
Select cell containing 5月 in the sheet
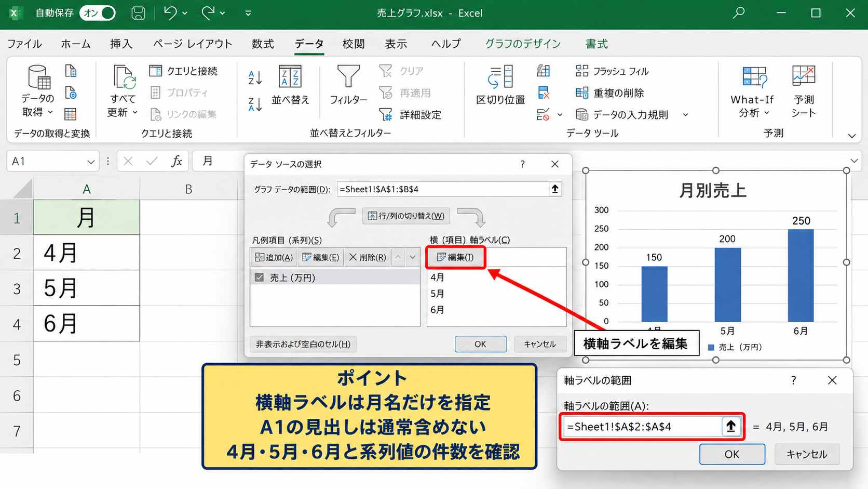coord(87,288)
